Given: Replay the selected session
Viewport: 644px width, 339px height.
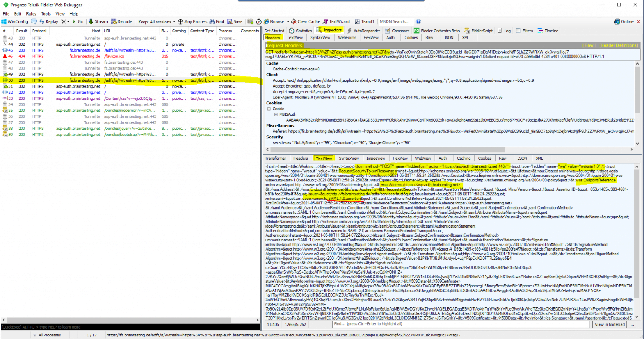Looking at the screenshot, I should point(49,21).
